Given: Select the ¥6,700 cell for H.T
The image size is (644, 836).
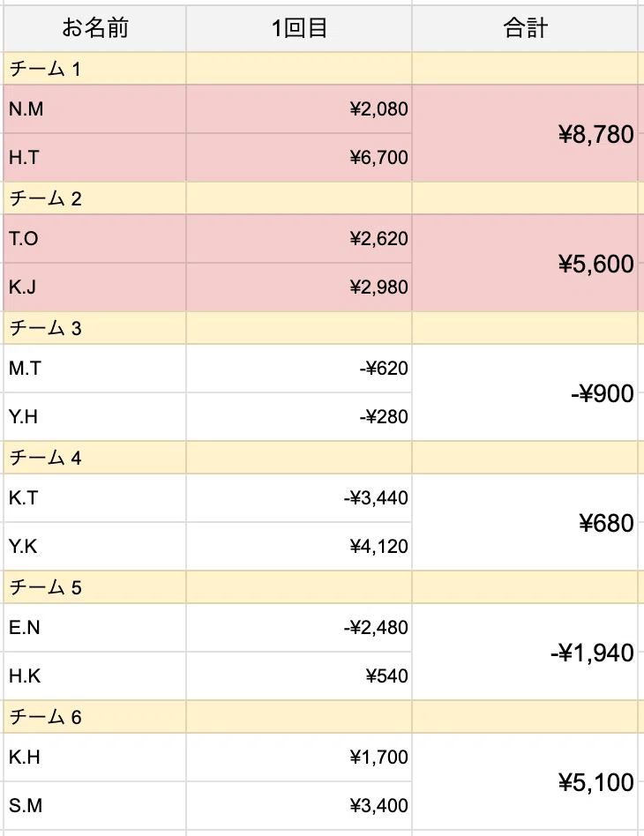Looking at the screenshot, I should tap(299, 158).
